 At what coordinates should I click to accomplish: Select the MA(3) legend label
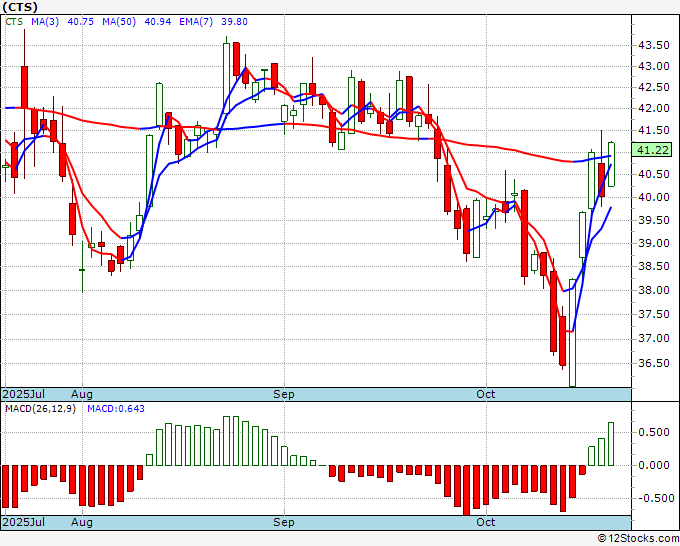click(45, 22)
